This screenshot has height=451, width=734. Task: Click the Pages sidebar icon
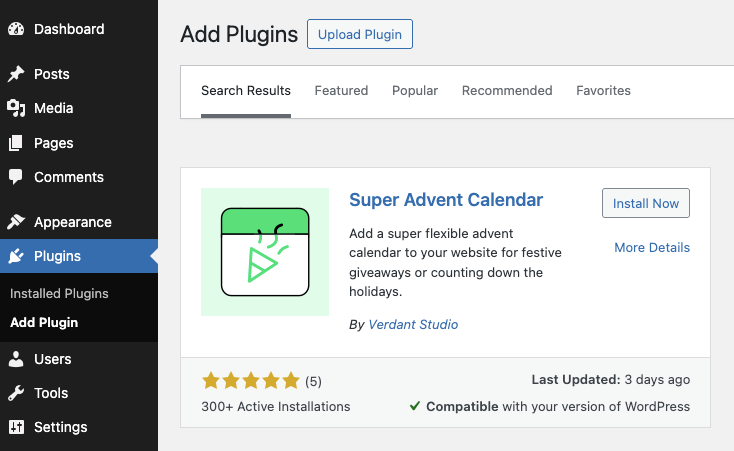[x=16, y=143]
